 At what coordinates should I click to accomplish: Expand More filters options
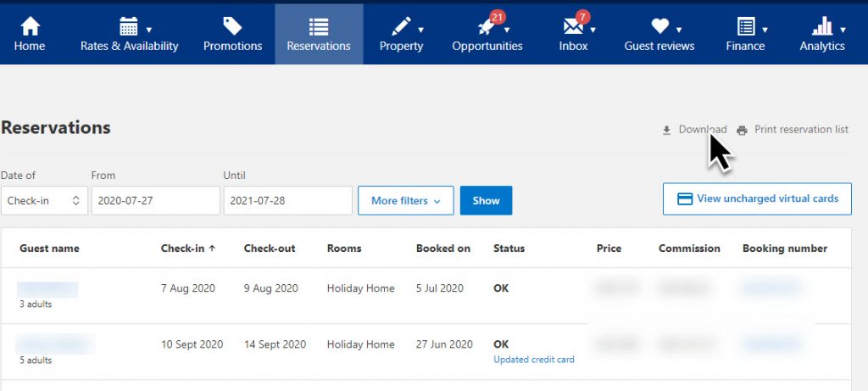(406, 200)
